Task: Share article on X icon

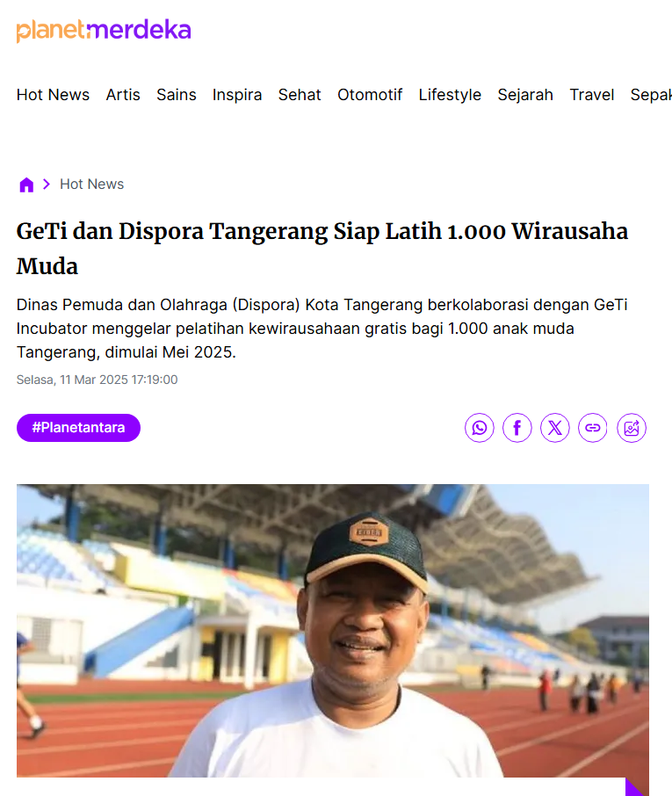Action: [x=555, y=428]
